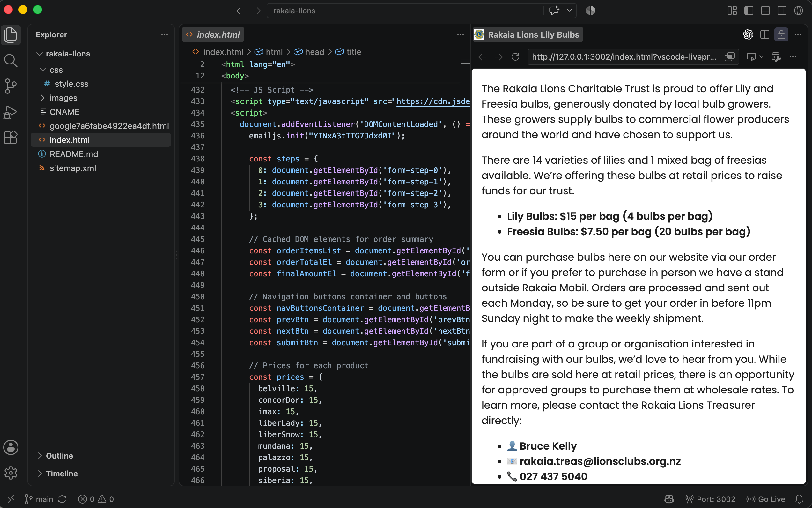Open errors and warnings count
Screen dimensions: 812x508
click(x=96, y=499)
